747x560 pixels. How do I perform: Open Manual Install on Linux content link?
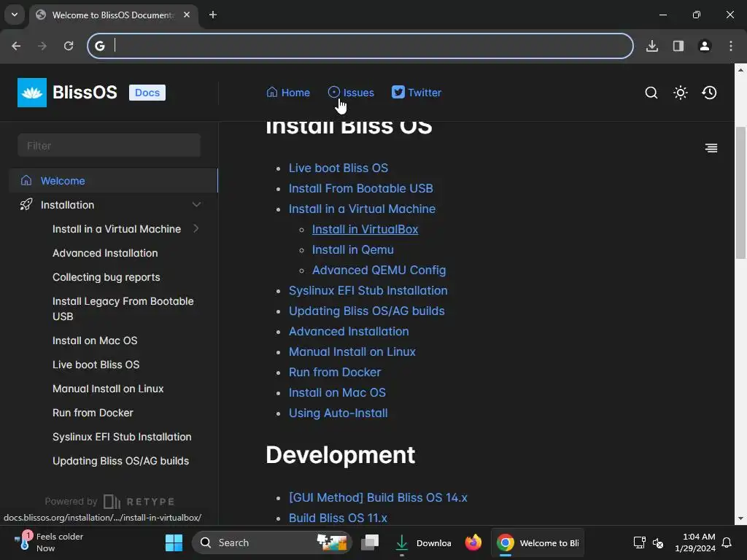click(352, 351)
